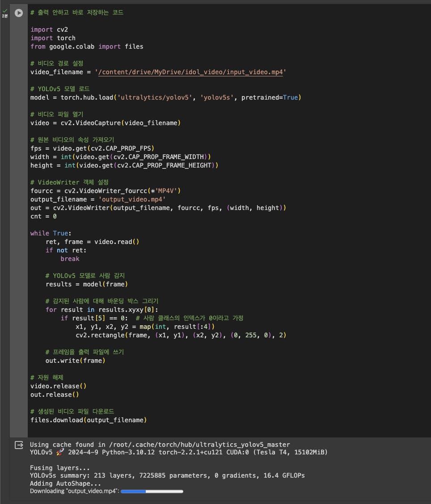The height and width of the screenshot is (504, 431).
Task: Click the output_filename = 'output_video.mp4' line
Action: point(98,199)
